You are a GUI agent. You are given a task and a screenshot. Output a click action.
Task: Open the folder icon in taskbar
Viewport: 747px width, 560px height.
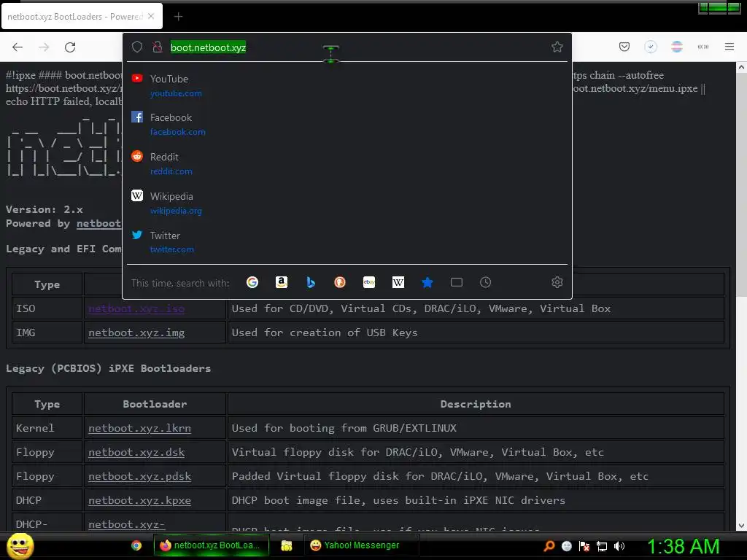click(x=286, y=545)
